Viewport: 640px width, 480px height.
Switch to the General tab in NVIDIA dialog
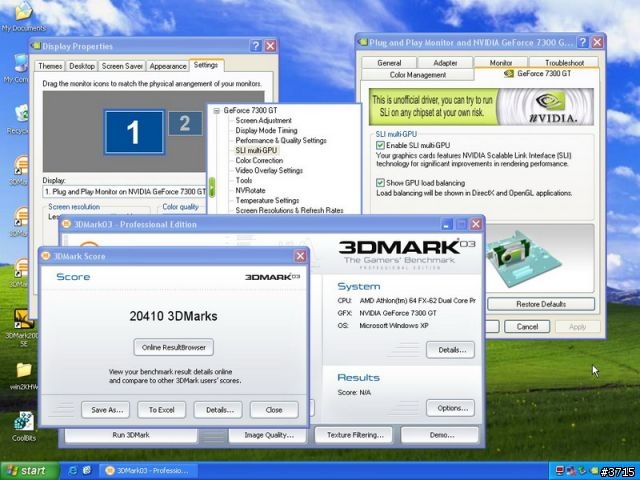click(389, 63)
